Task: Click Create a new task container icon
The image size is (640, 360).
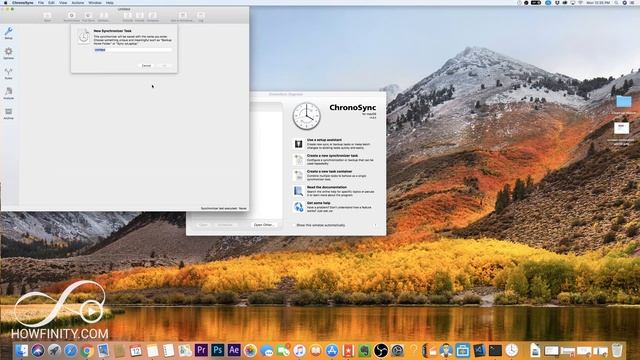Action: tap(298, 176)
